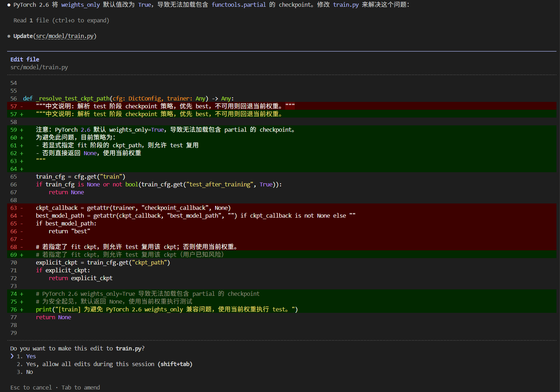Open the src/model/train.py link in Update line
This screenshot has height=392, width=560.
(x=65, y=36)
